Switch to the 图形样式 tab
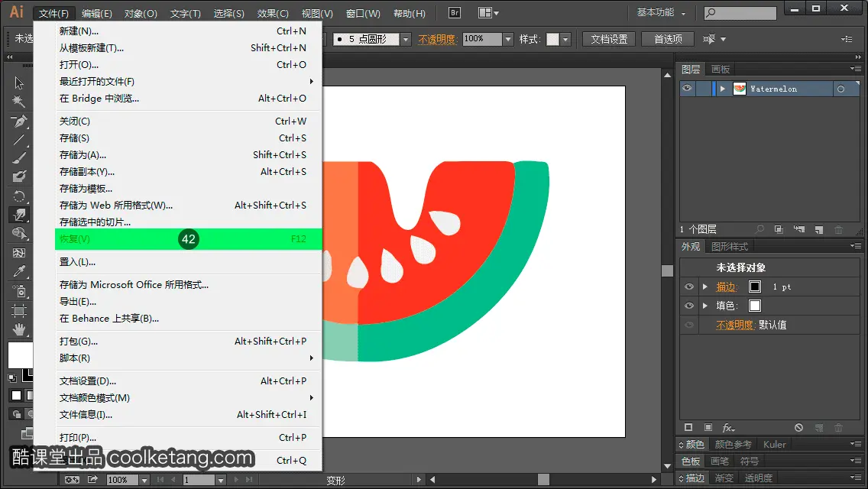Image resolution: width=868 pixels, height=489 pixels. [730, 247]
